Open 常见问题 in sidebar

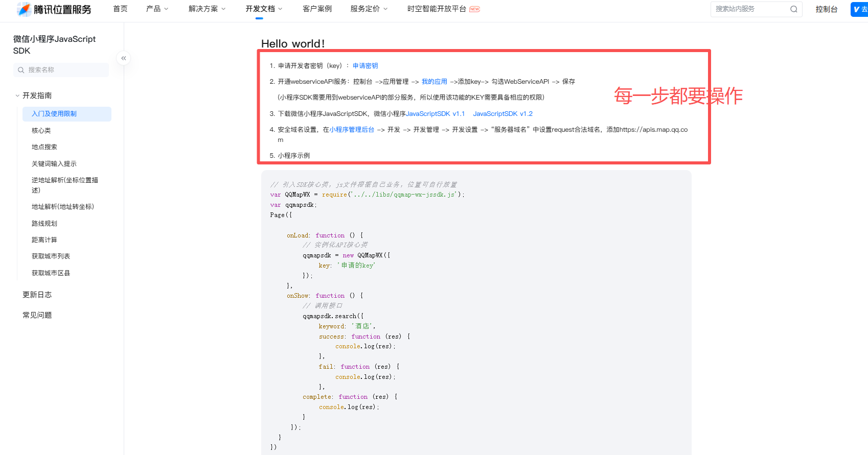pos(37,315)
